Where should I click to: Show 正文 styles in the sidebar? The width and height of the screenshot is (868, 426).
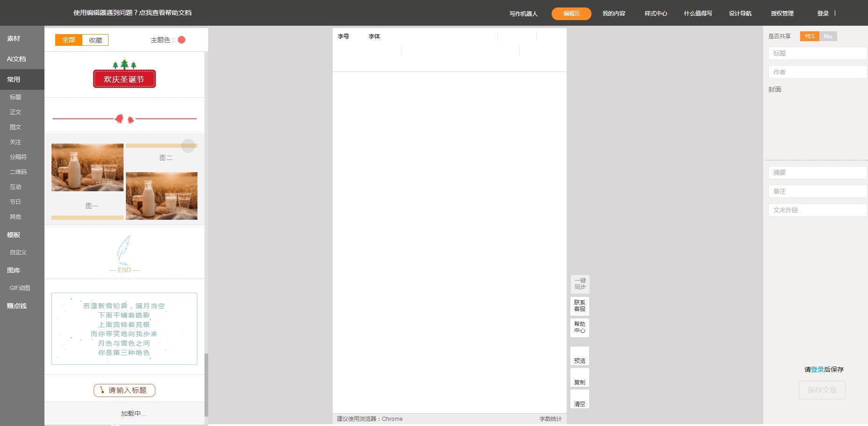(x=15, y=112)
